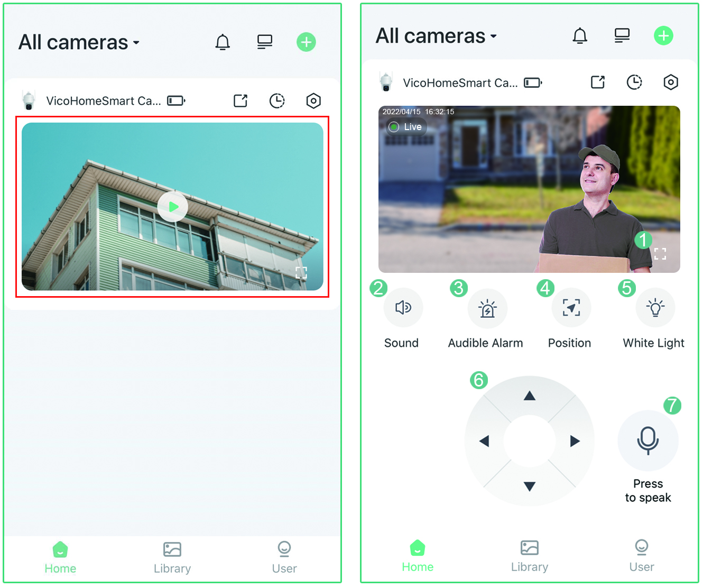Viewport: 703px width, 588px height.
Task: Trigger the Audible Alarm
Action: (x=487, y=308)
